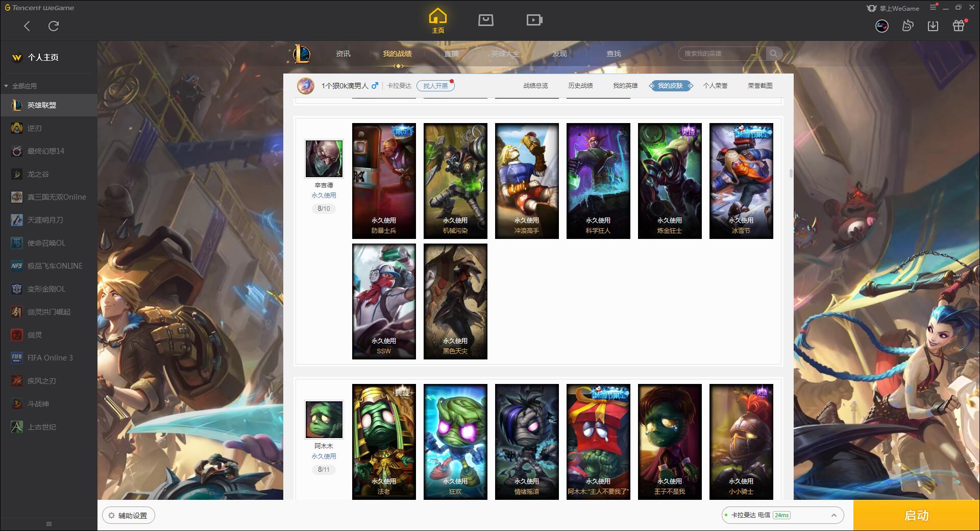Click the player profile avatar
This screenshot has height=531, width=980.
point(306,86)
